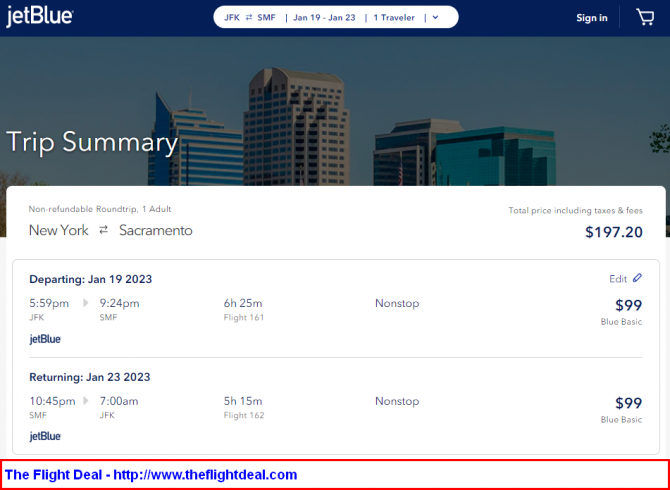Click Non-refundable Roundtrip, 1 Adult text
The image size is (670, 490).
coord(100,209)
